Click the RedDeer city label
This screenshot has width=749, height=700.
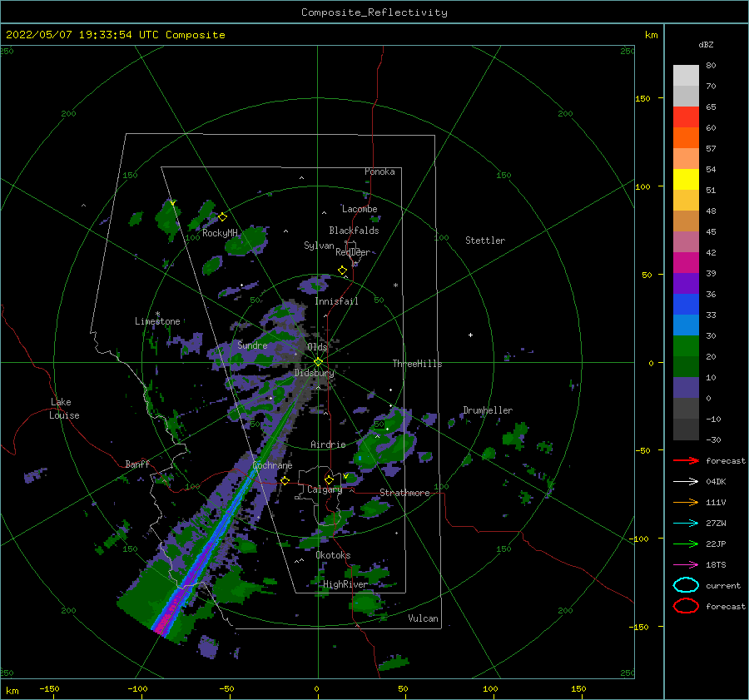coord(353,252)
